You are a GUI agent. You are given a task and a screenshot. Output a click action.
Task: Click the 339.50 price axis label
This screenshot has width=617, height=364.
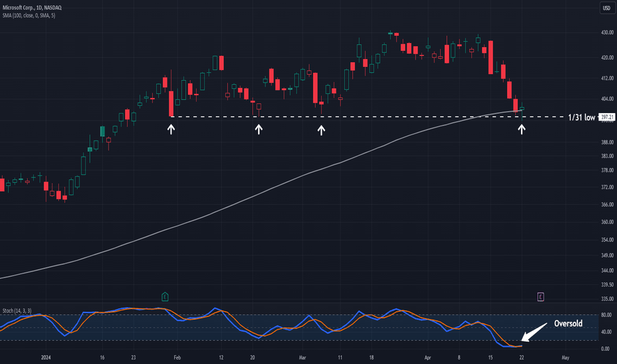click(x=607, y=285)
